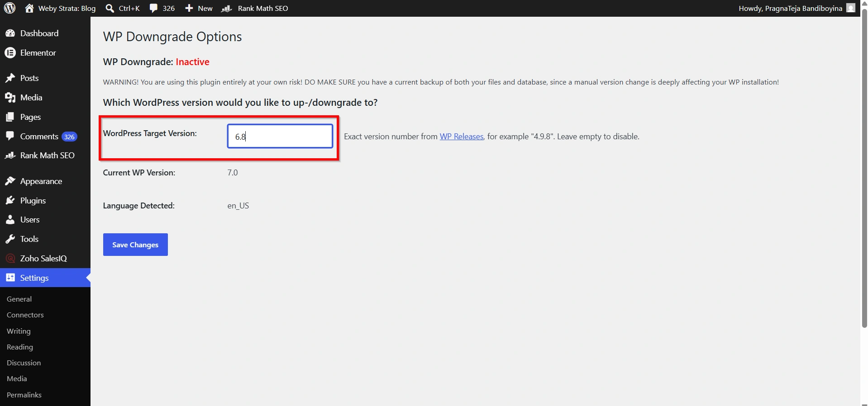Click the user avatar at top right
The width and height of the screenshot is (868, 406).
tap(851, 8)
